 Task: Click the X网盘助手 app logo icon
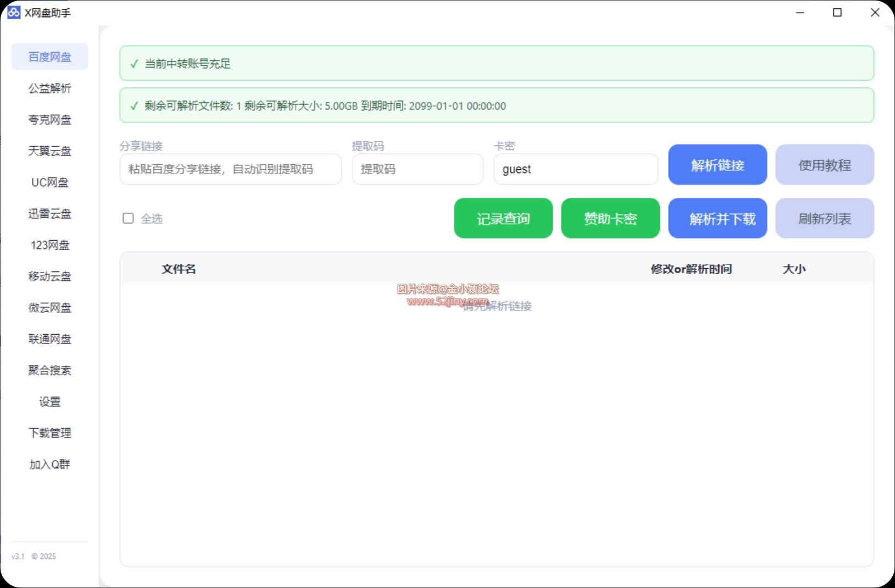coord(14,12)
